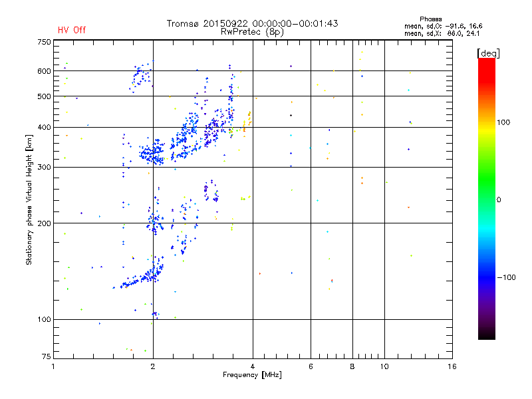Click the '16' frequency axis label

452,366
